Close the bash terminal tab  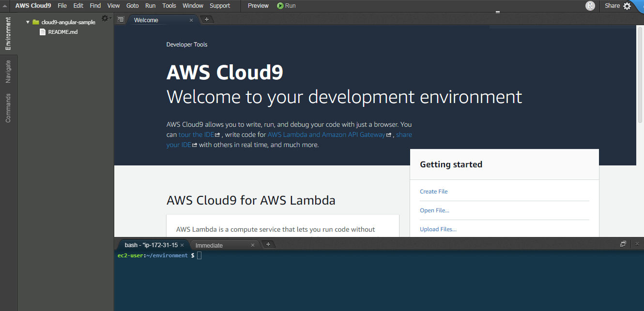point(182,245)
